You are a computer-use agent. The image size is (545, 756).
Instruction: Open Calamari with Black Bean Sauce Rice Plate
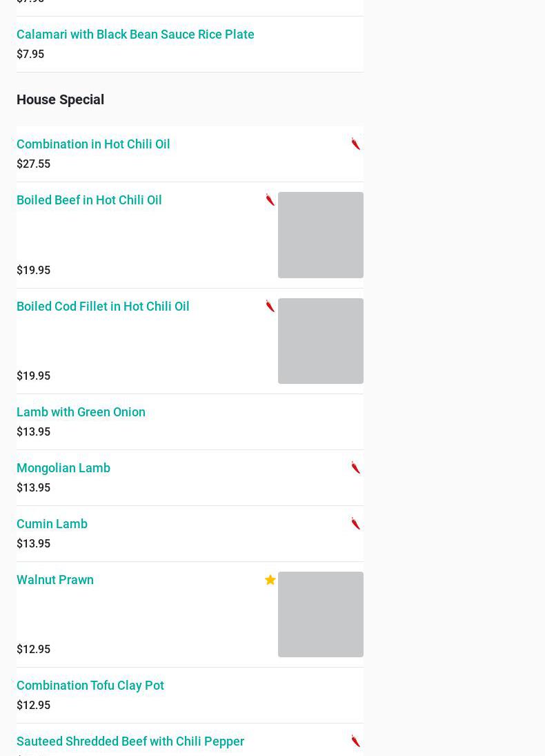(135, 35)
